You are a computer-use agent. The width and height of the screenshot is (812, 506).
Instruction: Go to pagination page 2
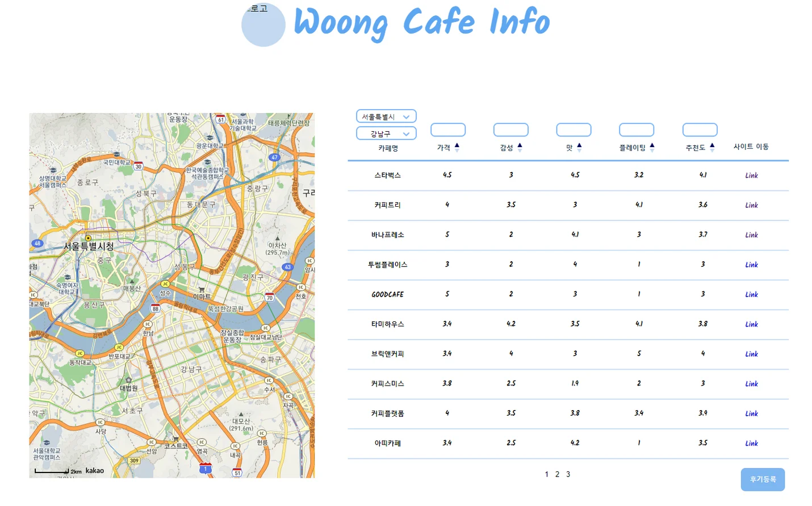click(x=557, y=474)
